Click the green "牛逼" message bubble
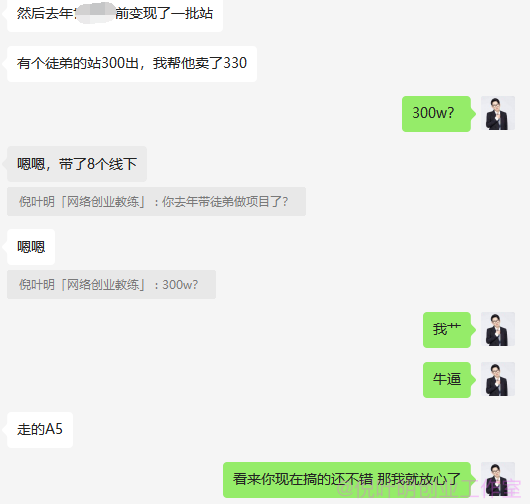 coord(447,380)
